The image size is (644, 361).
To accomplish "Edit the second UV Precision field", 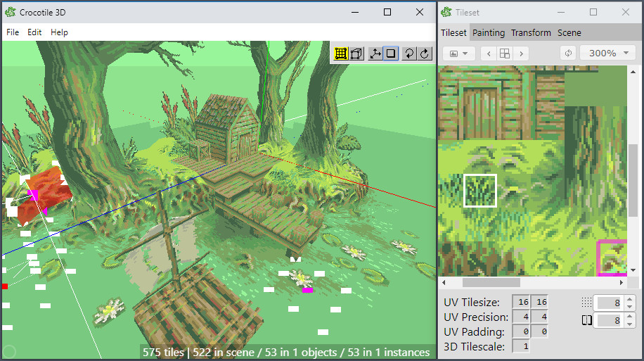I will [540, 317].
